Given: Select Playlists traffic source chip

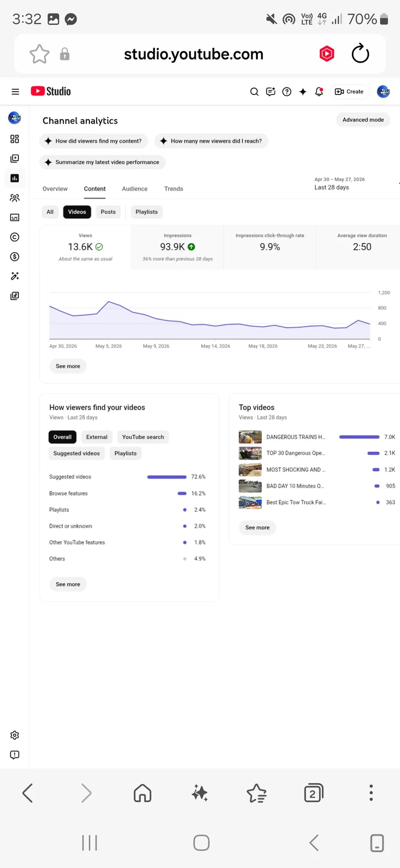Looking at the screenshot, I should coord(126,454).
